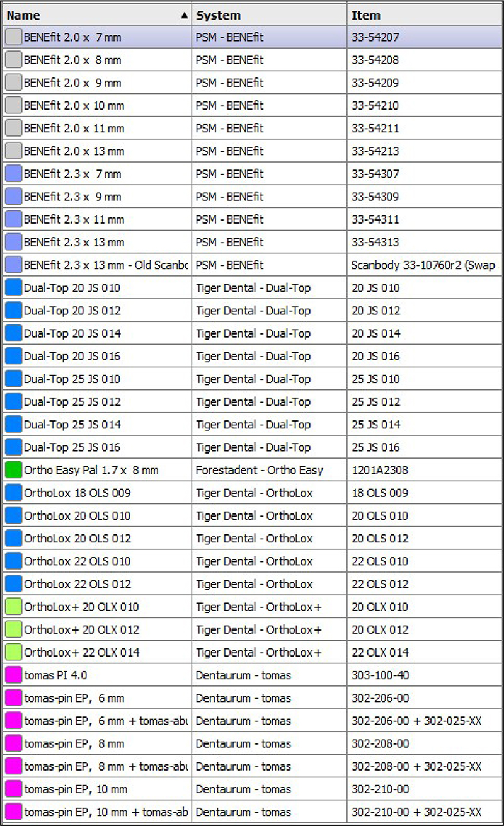Image resolution: width=504 pixels, height=826 pixels.
Task: Click the light green swatch of OrthoLox+ 22 OLX 014
Action: 13,652
